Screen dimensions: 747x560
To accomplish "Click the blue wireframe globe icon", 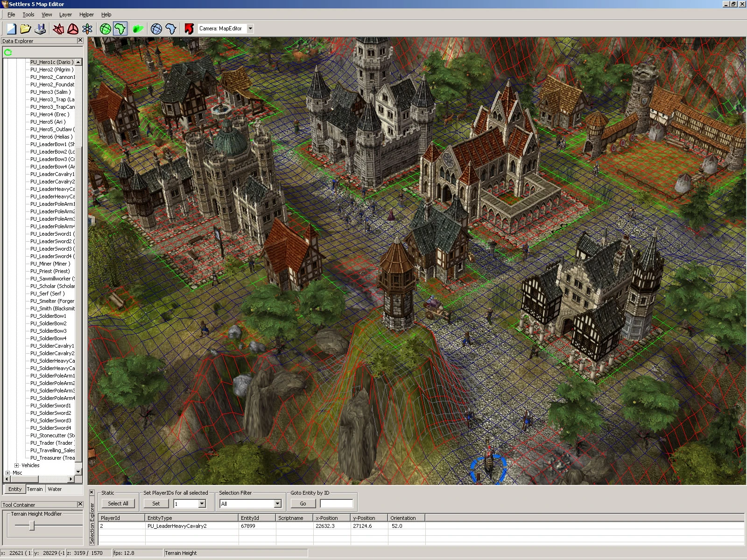I will coord(156,29).
